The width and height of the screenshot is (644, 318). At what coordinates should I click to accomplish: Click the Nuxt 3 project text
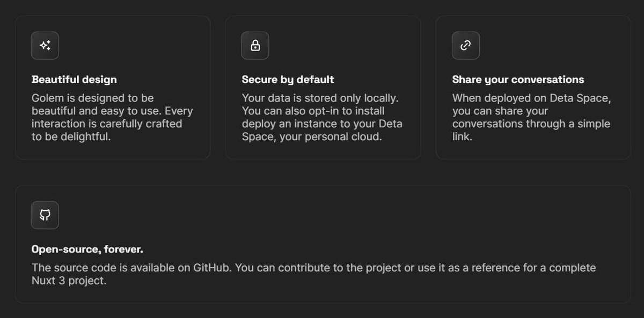click(69, 281)
